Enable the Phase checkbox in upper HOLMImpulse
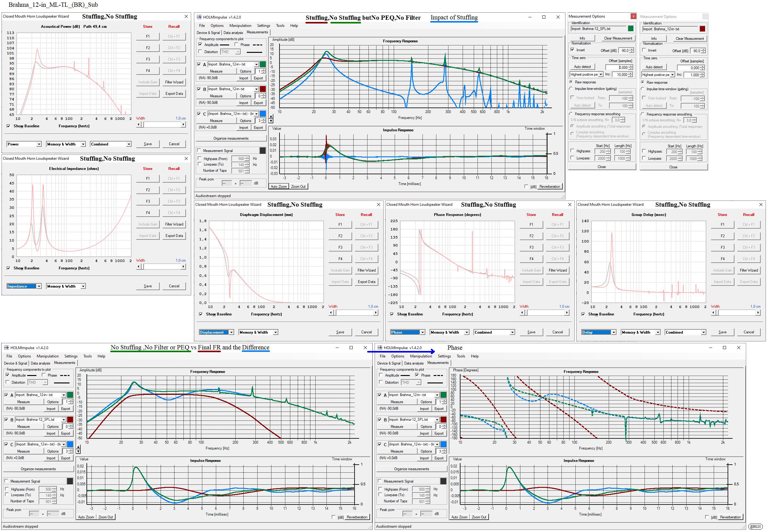This screenshot has width=769, height=532. point(236,44)
